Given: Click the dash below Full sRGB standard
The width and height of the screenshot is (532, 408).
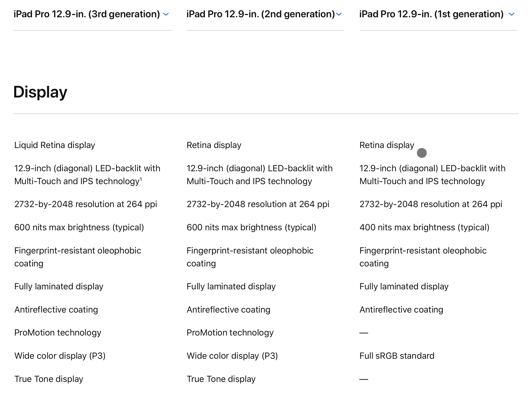Looking at the screenshot, I should click(364, 379).
